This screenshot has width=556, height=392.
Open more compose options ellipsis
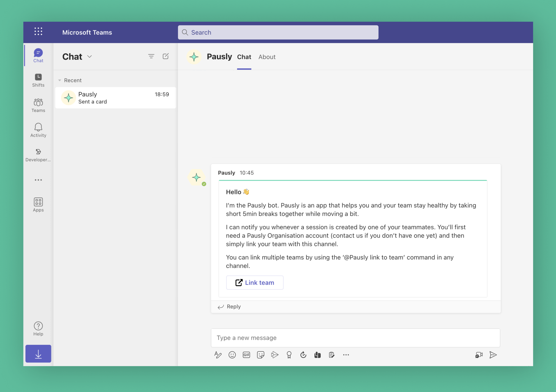click(346, 355)
